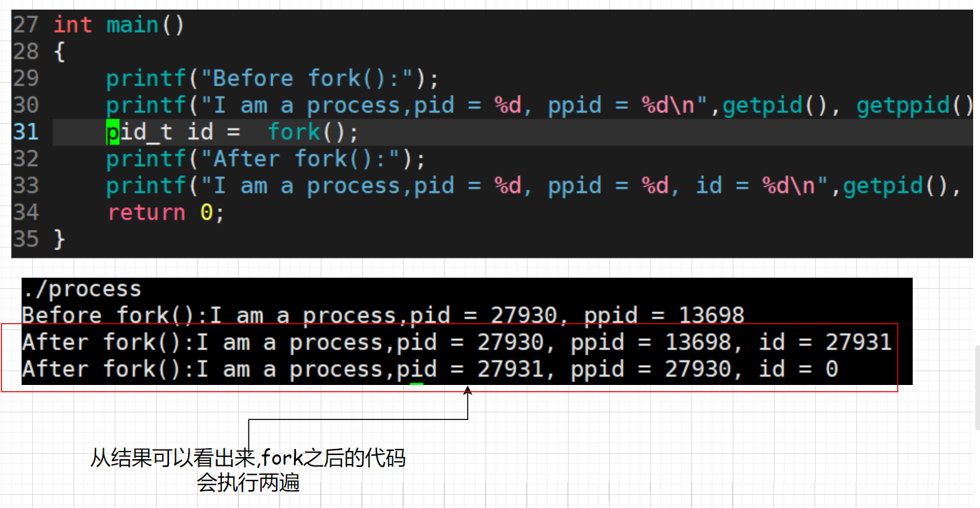The width and height of the screenshot is (980, 508).
Task: Click the green cursor on pid_t
Action: [x=113, y=132]
